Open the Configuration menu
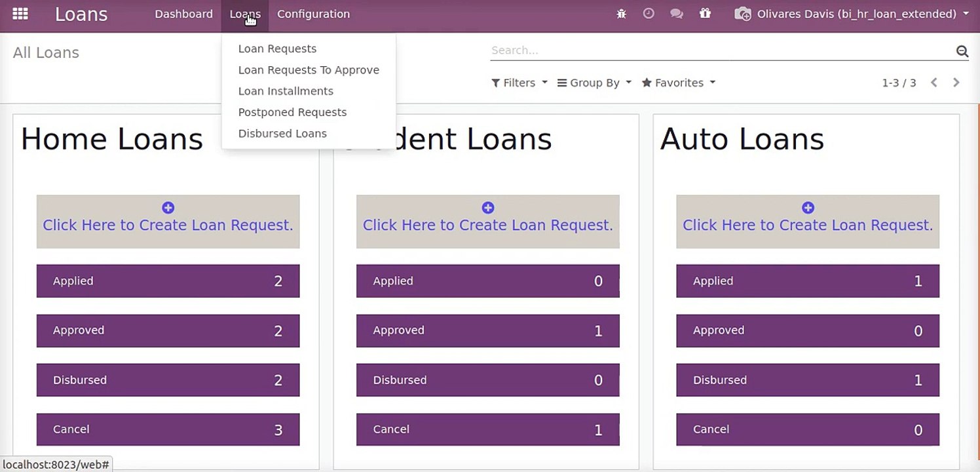Image resolution: width=980 pixels, height=472 pixels. pyautogui.click(x=313, y=14)
